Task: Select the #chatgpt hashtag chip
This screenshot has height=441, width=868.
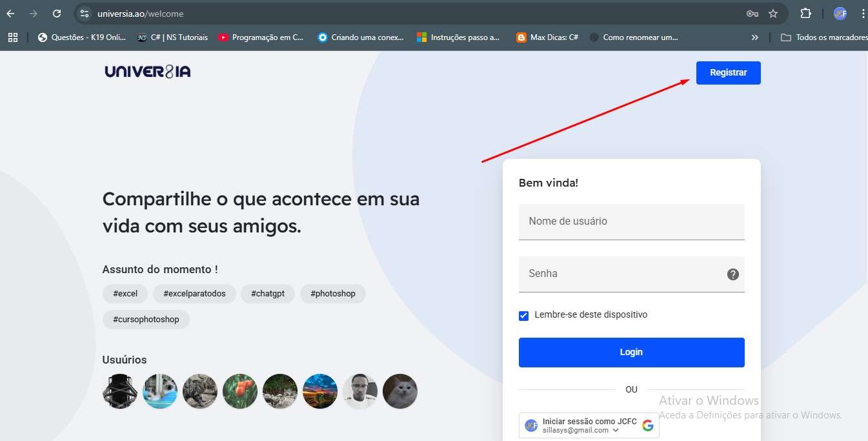Action: [x=268, y=294]
